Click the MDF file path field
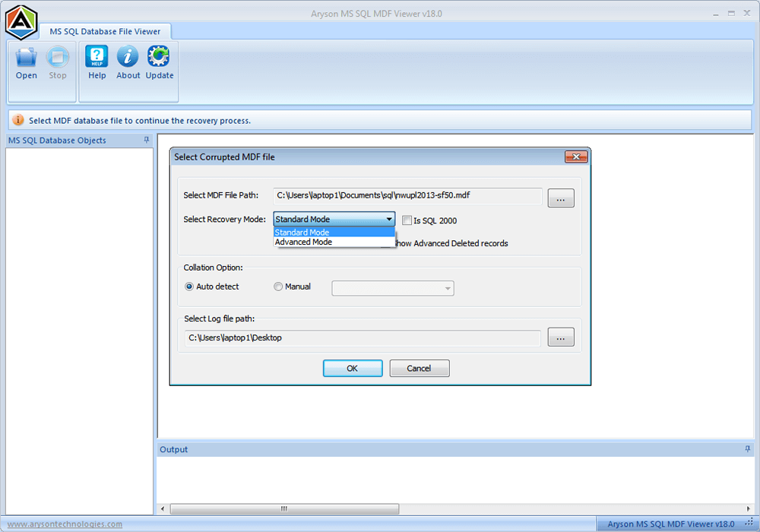 (x=407, y=196)
